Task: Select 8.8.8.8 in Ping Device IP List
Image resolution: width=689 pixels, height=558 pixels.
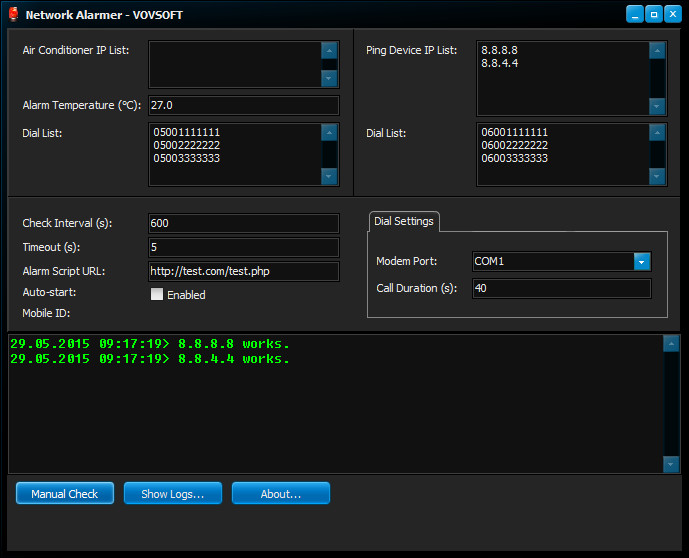Action: pos(499,50)
